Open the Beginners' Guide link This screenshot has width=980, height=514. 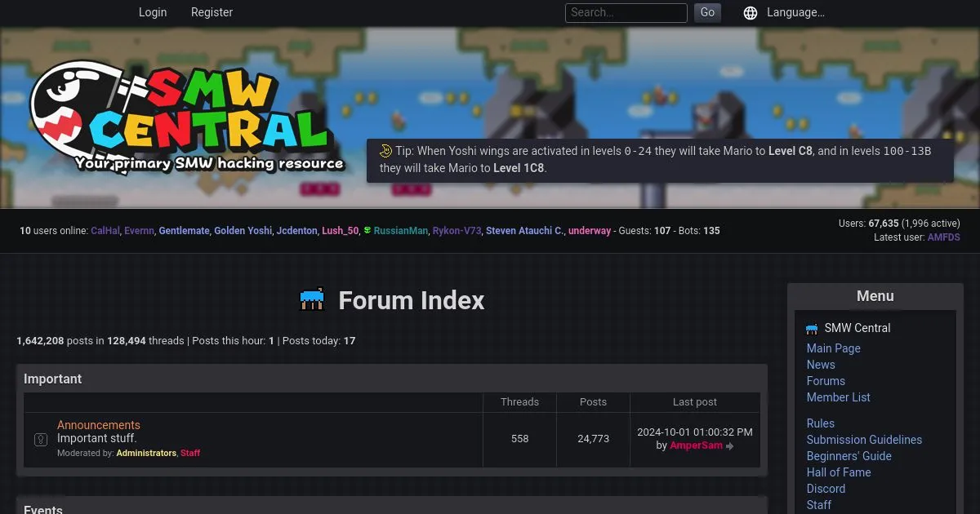tap(849, 456)
